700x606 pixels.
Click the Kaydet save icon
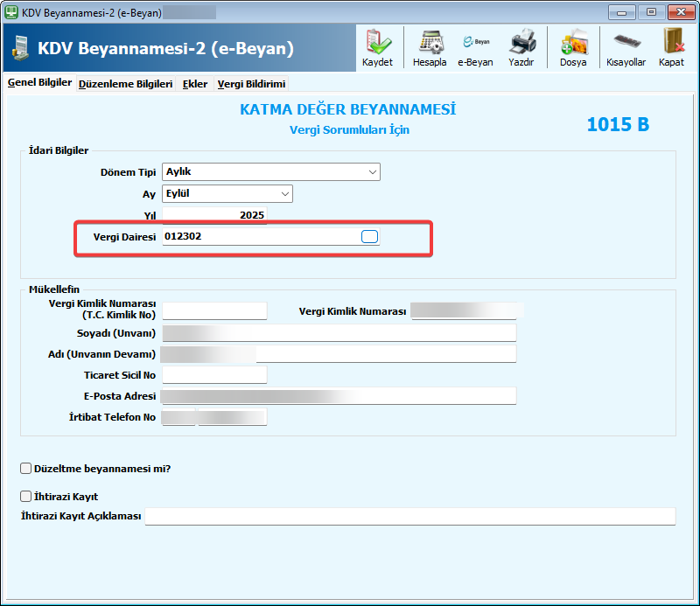click(377, 46)
